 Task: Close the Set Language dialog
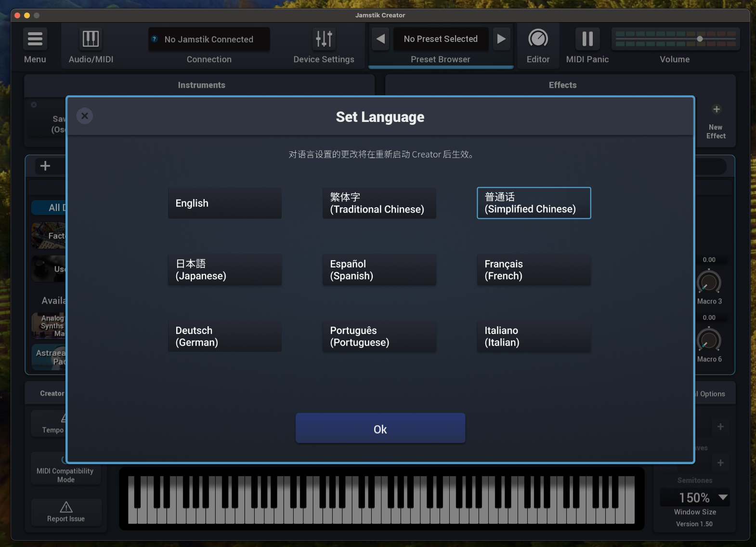[85, 116]
